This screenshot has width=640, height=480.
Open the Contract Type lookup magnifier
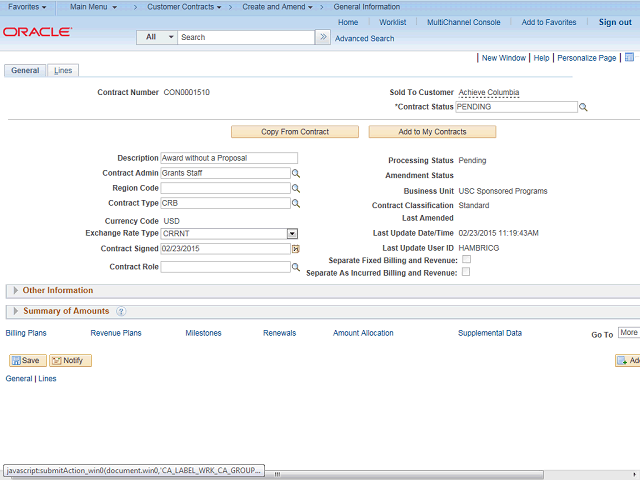296,203
